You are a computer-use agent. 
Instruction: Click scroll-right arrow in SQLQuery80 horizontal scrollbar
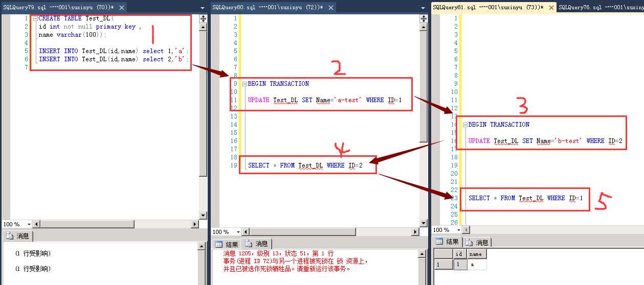tap(415, 232)
